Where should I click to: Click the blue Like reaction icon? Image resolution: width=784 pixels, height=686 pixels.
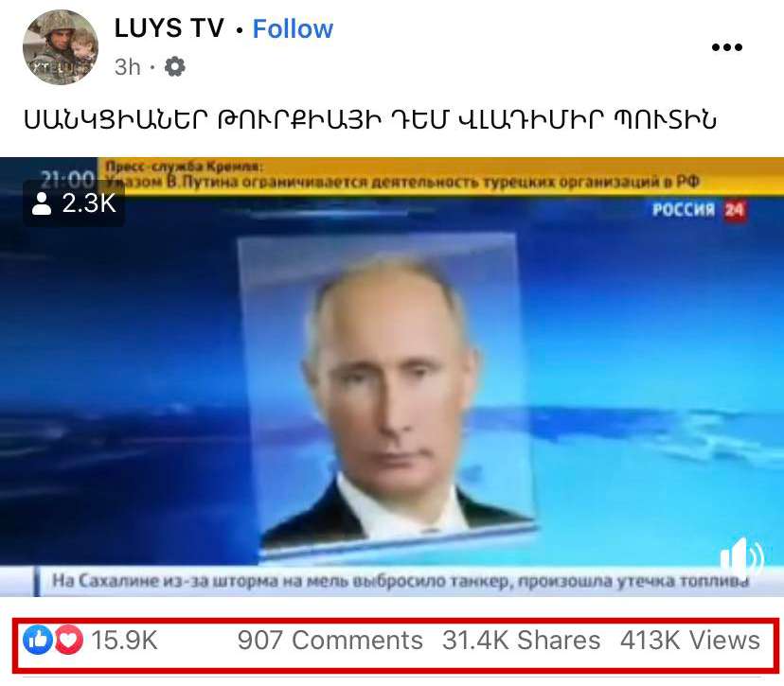pos(38,640)
